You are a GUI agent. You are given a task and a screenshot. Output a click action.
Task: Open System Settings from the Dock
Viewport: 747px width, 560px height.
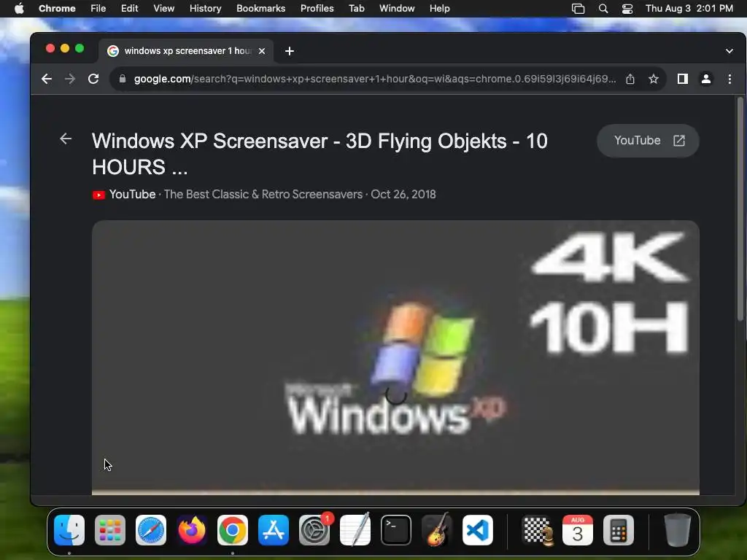click(314, 530)
